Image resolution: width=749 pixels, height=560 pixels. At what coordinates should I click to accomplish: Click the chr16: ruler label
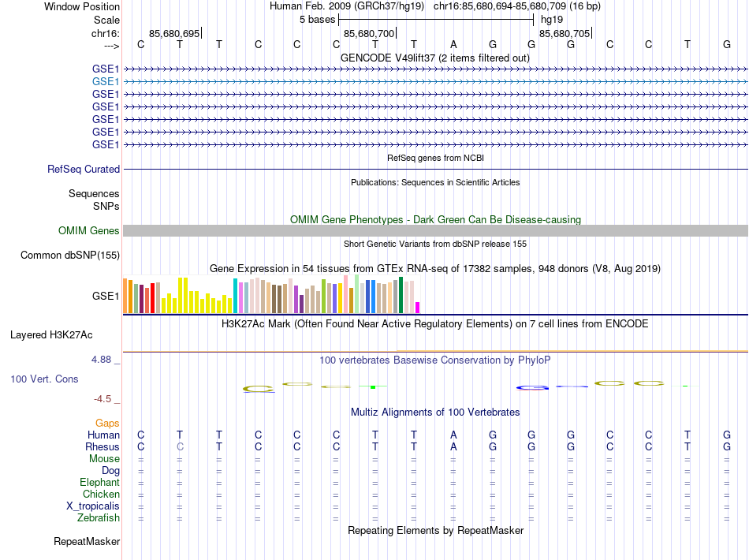106,33
